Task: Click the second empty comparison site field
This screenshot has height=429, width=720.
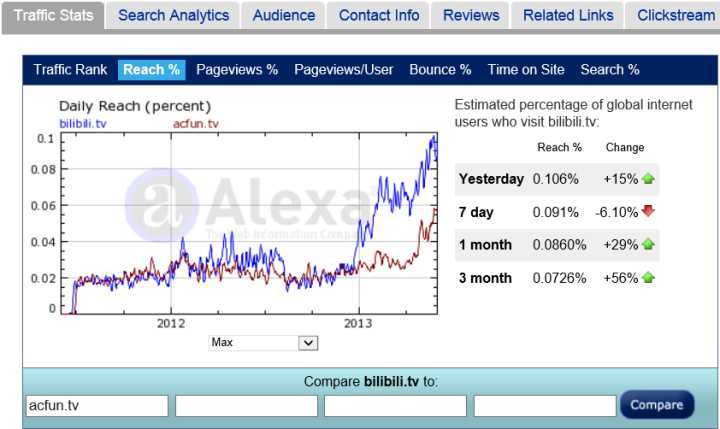Action: pyautogui.click(x=246, y=406)
